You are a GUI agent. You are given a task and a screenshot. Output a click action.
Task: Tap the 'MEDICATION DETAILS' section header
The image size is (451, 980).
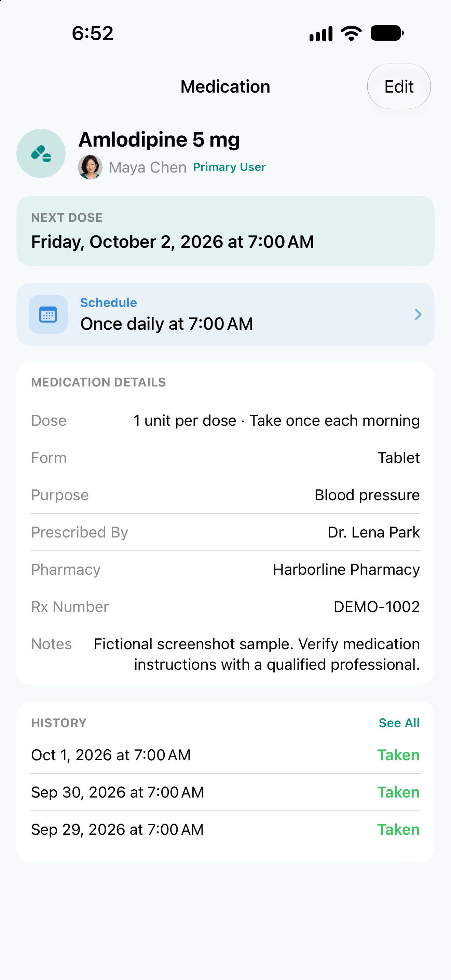point(98,382)
